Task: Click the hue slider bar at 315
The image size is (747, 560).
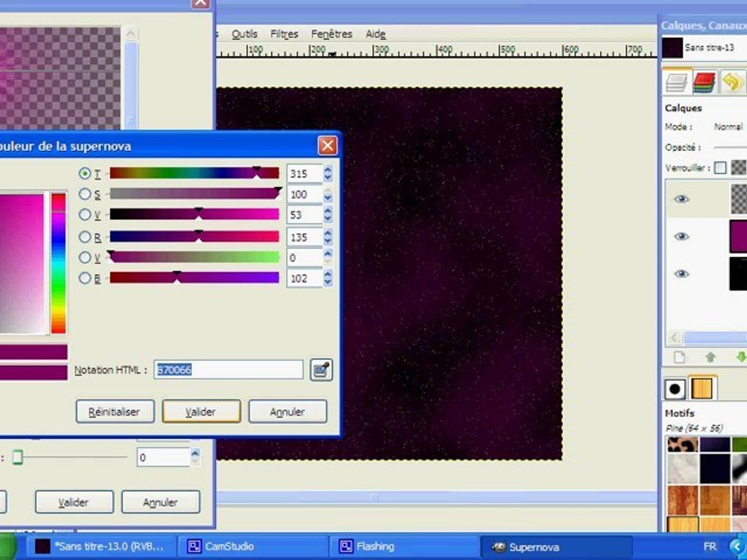Action: 195,173
